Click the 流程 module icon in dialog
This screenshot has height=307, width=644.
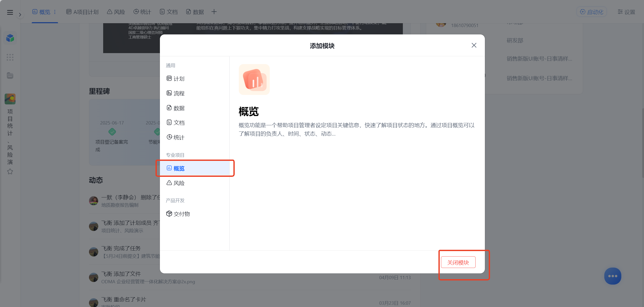(x=169, y=93)
